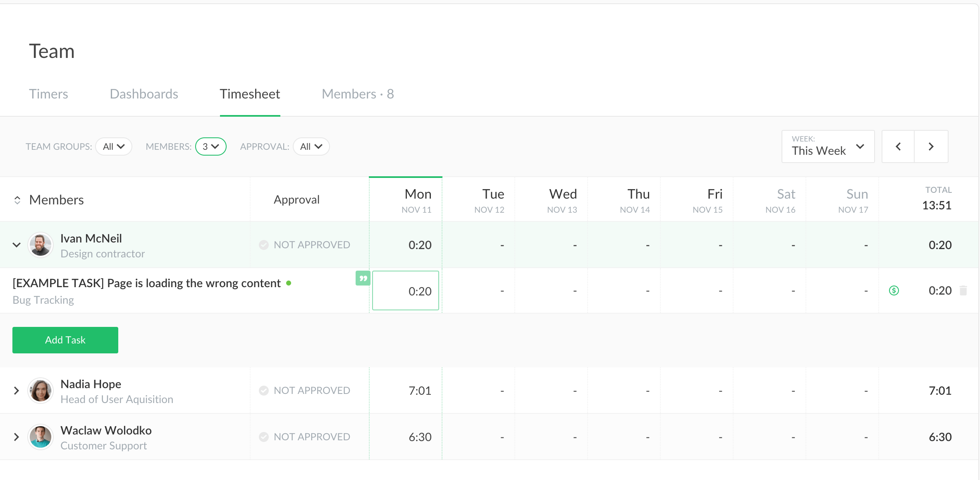Image resolution: width=980 pixels, height=480 pixels.
Task: Click the billable dollar sign icon
Action: pos(894,290)
